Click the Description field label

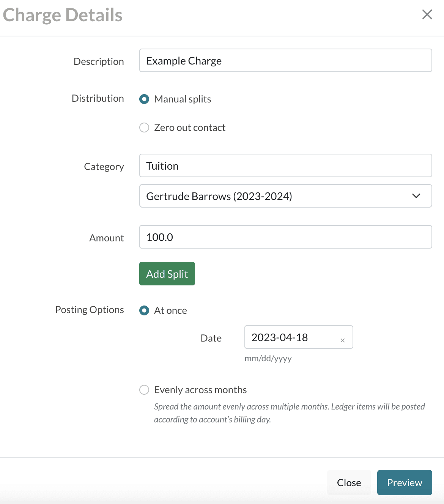(99, 61)
